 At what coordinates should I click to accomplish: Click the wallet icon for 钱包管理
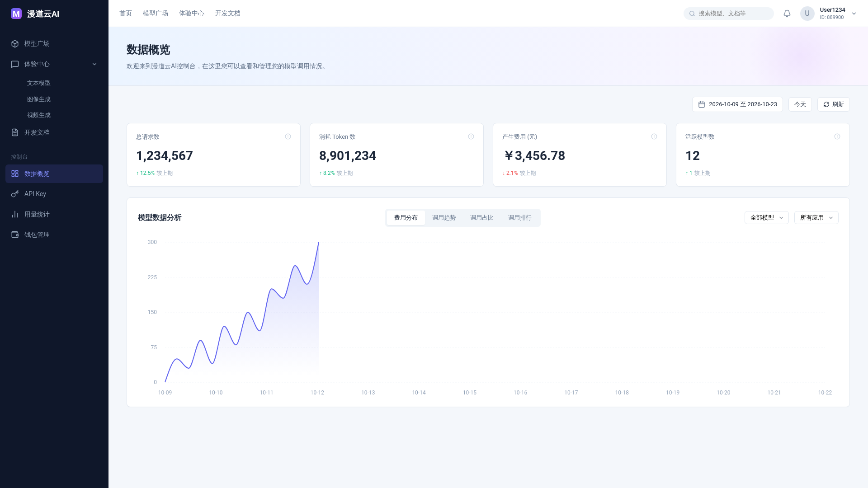pos(15,235)
